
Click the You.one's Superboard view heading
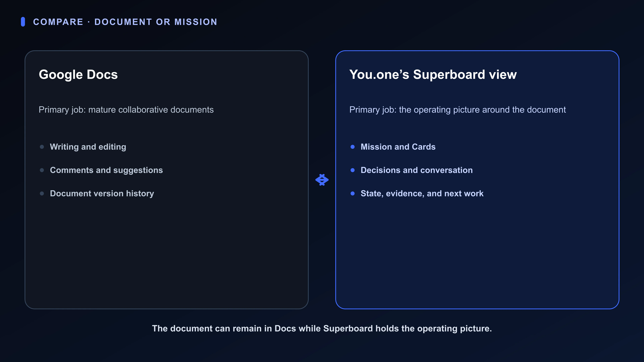[x=433, y=74]
